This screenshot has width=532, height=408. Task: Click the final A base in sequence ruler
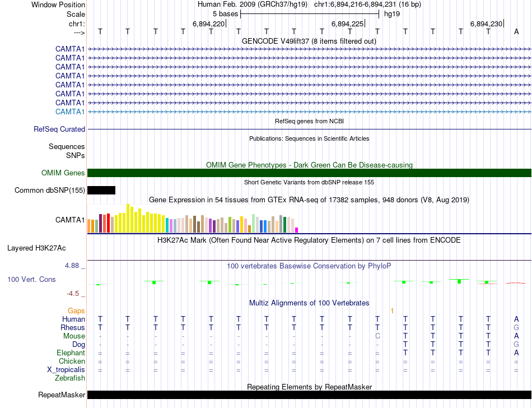(x=516, y=31)
